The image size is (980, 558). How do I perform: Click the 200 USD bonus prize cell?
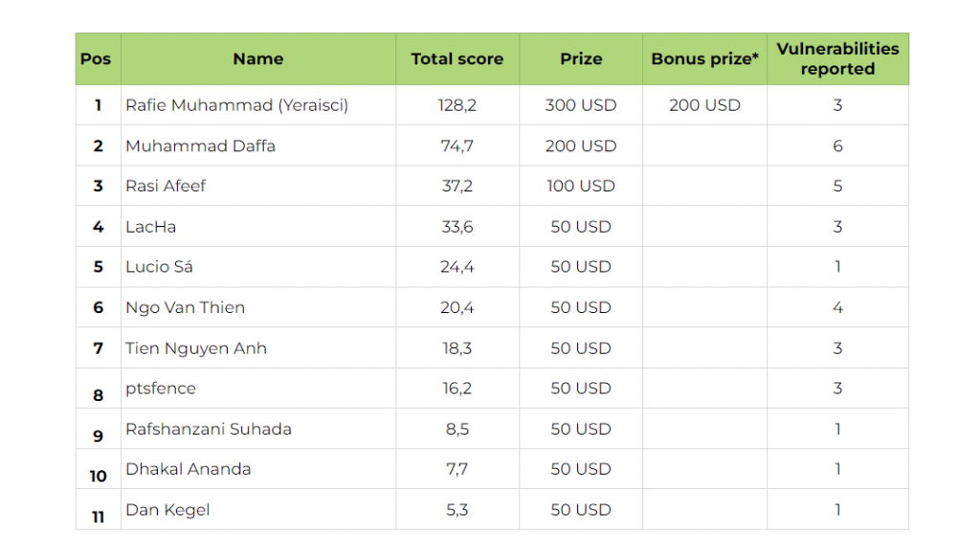pyautogui.click(x=704, y=105)
